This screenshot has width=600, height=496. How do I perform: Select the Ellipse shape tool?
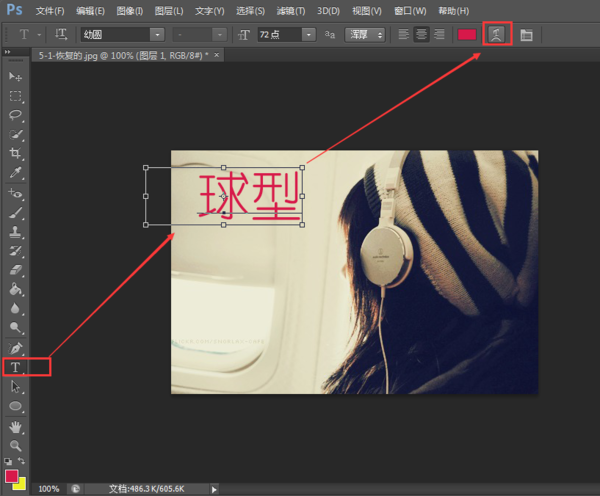coord(15,406)
